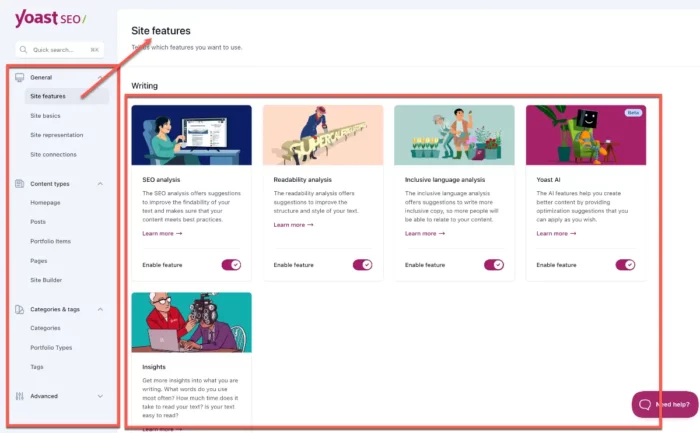Select Portfolio Items content type
Viewport: 700px width, 433px height.
point(50,241)
